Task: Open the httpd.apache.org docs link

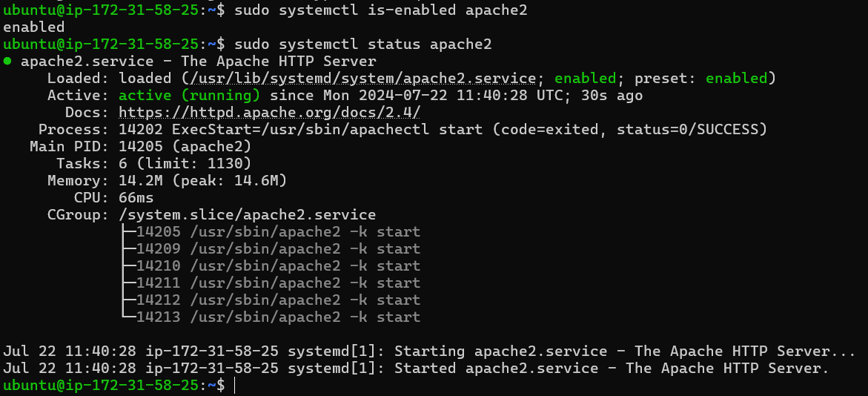Action: pyautogui.click(x=270, y=113)
